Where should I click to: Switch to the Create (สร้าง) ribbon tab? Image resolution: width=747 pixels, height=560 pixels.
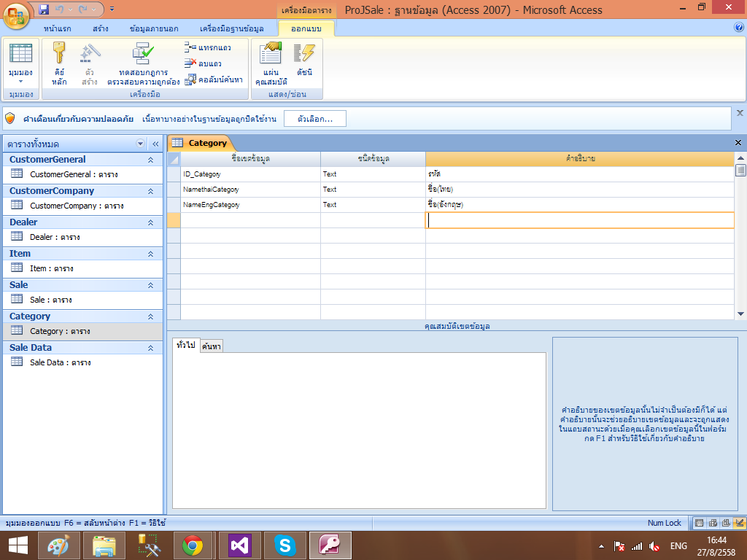[101, 28]
